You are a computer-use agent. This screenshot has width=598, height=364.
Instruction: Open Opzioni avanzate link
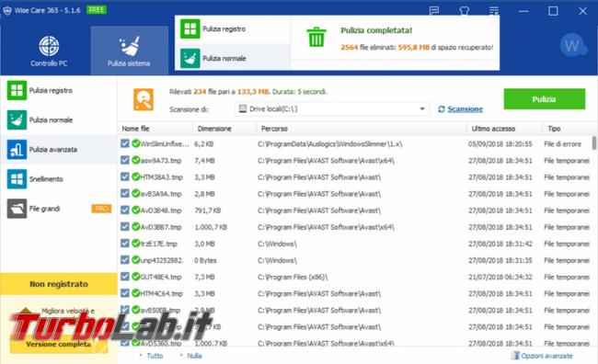coord(546,356)
